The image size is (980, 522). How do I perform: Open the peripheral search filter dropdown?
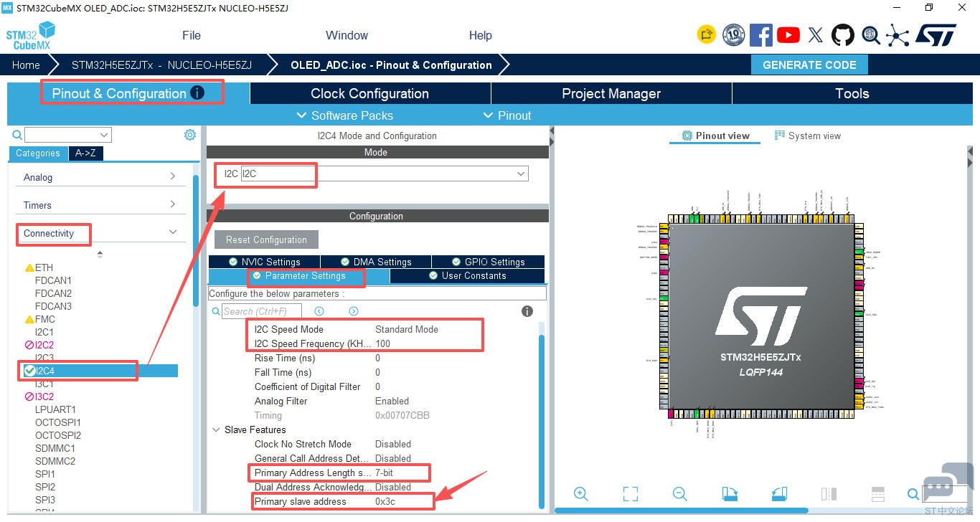click(105, 135)
